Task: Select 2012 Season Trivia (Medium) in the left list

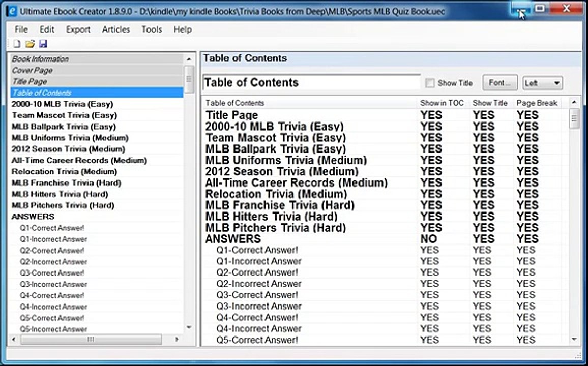Action: (97, 149)
